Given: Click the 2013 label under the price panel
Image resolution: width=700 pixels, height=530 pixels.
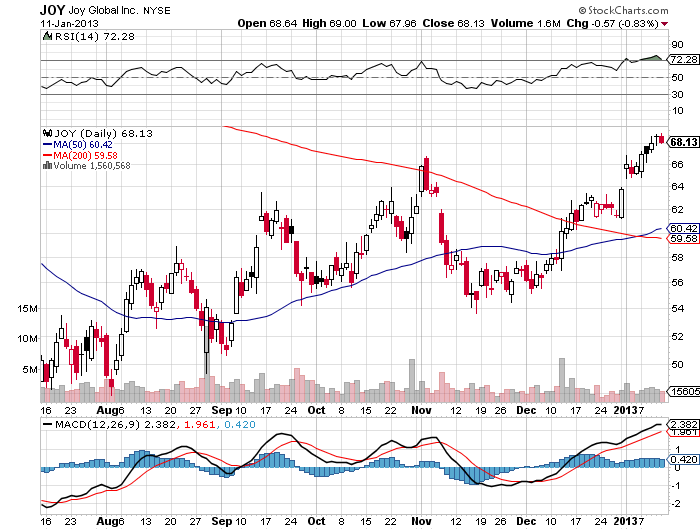Looking at the screenshot, I should coord(625,410).
